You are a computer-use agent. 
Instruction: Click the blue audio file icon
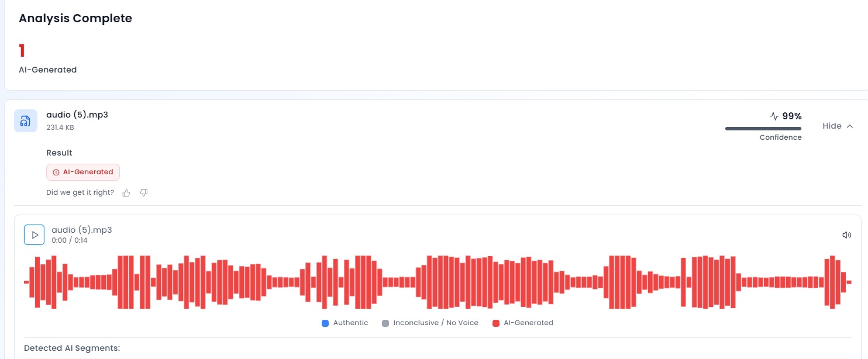(x=26, y=121)
